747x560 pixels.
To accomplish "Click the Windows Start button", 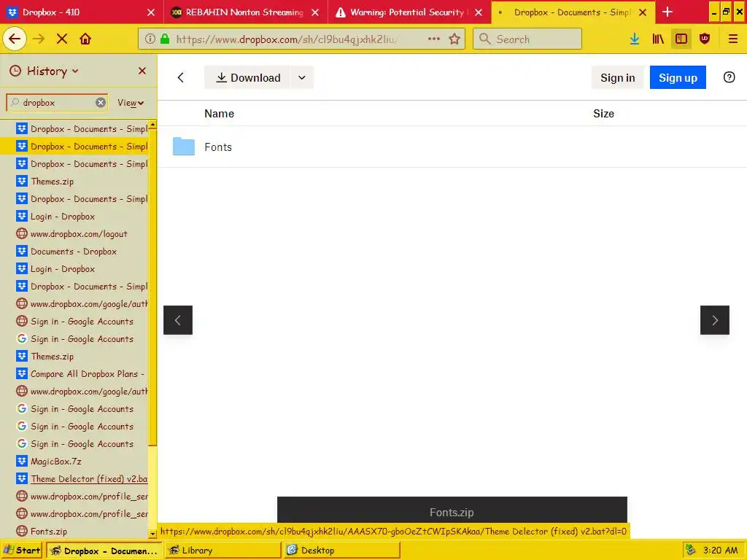I will [x=22, y=551].
